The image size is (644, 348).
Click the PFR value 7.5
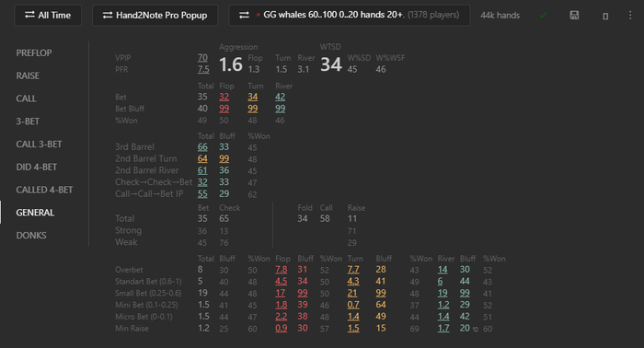click(203, 69)
